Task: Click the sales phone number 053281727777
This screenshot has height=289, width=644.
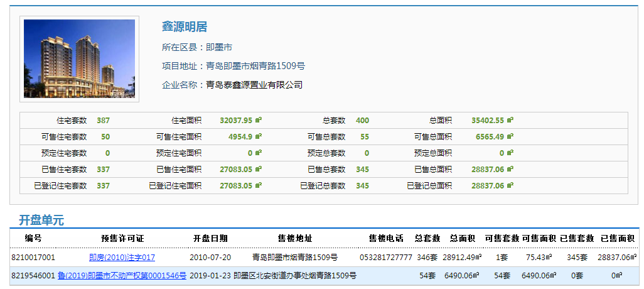Action: pos(386,258)
